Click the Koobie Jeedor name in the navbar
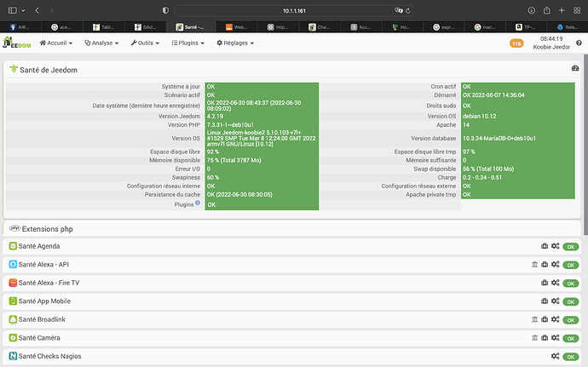 tap(551, 47)
